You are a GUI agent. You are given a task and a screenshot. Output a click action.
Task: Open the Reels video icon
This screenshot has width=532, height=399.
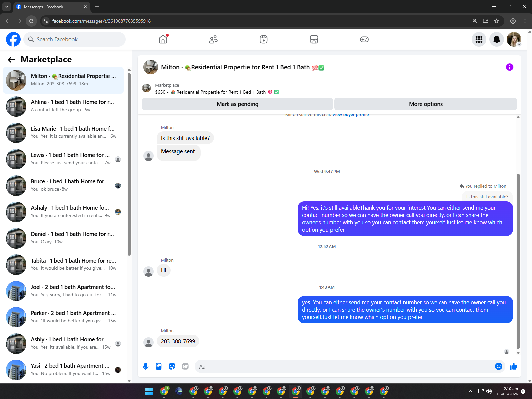[x=264, y=39]
